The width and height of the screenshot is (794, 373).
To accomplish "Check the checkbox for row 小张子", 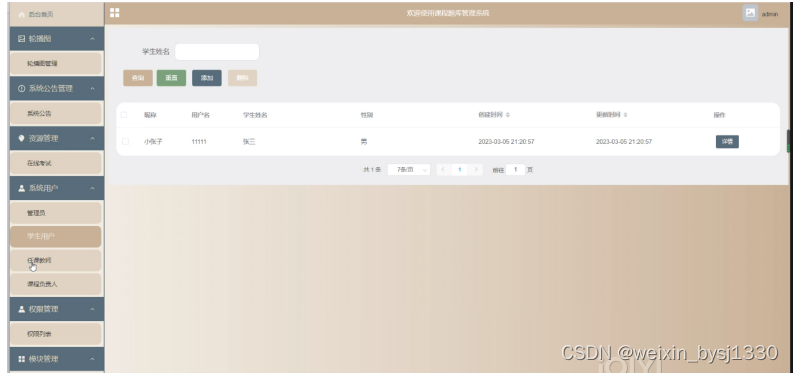I will click(x=126, y=142).
